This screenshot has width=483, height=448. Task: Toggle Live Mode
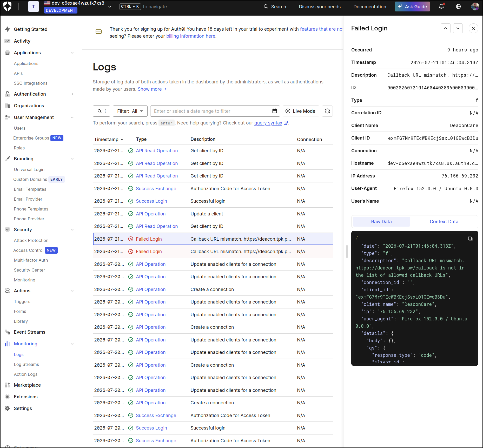tap(301, 111)
